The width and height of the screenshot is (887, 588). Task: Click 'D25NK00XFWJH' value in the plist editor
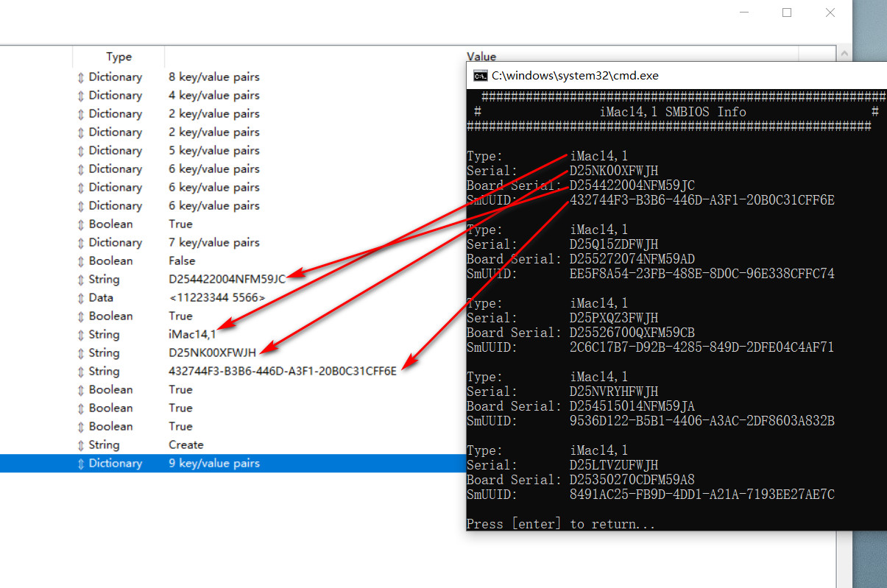213,353
